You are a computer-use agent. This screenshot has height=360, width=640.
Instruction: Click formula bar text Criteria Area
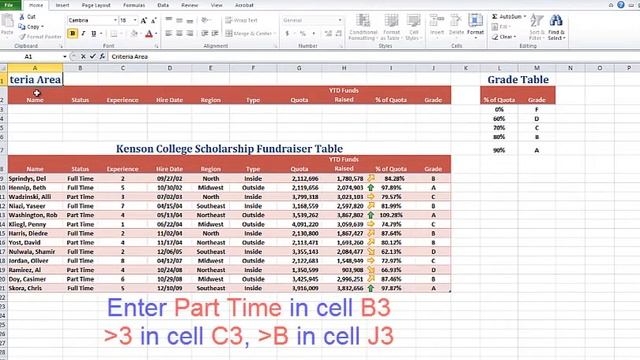[x=129, y=56]
